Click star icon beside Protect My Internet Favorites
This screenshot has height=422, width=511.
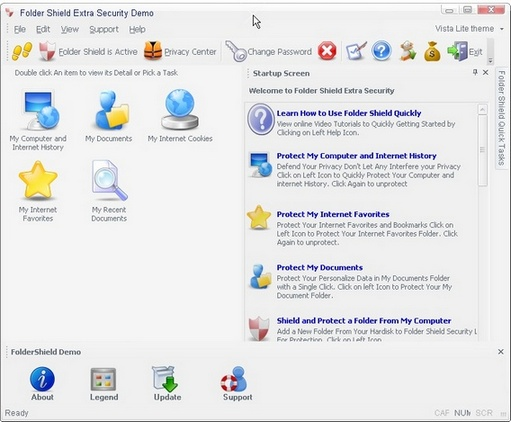coord(259,217)
